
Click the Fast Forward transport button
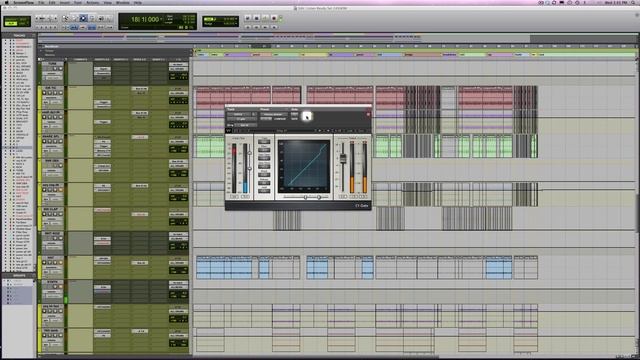pyautogui.click(x=265, y=27)
